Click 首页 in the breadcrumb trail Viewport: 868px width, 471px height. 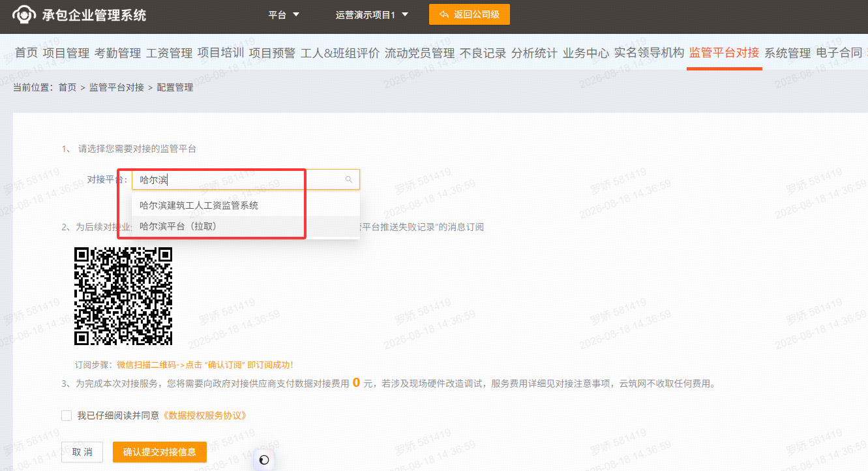point(67,87)
